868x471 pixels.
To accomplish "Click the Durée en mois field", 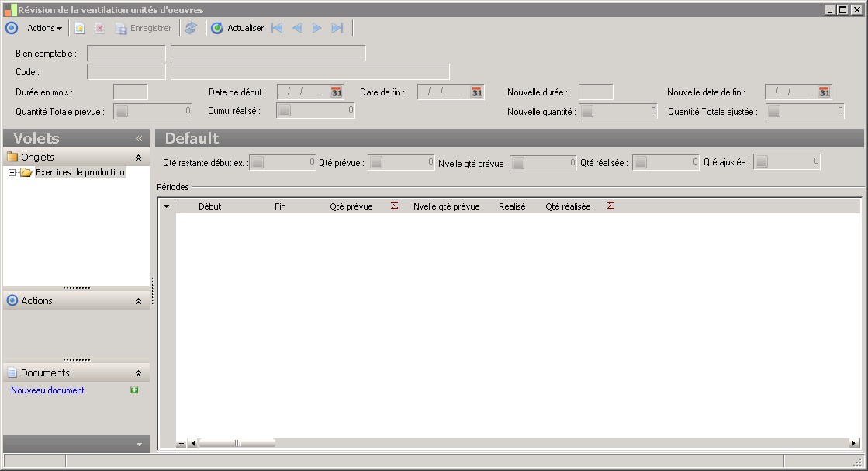I will [130, 92].
